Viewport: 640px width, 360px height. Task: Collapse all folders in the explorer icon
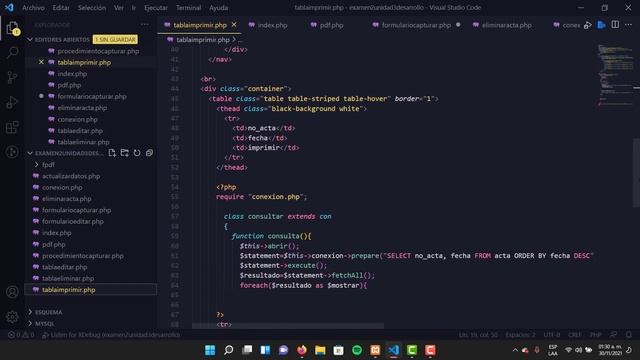[149, 153]
